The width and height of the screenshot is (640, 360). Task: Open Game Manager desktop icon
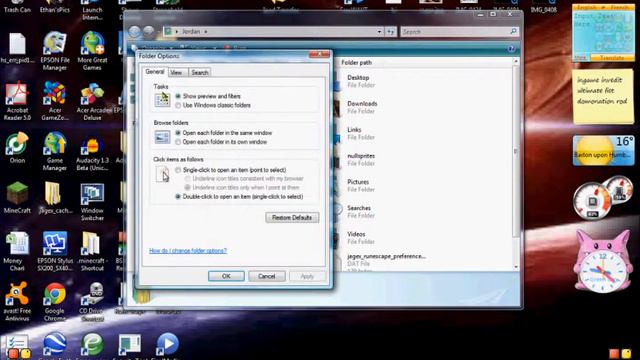(x=55, y=151)
